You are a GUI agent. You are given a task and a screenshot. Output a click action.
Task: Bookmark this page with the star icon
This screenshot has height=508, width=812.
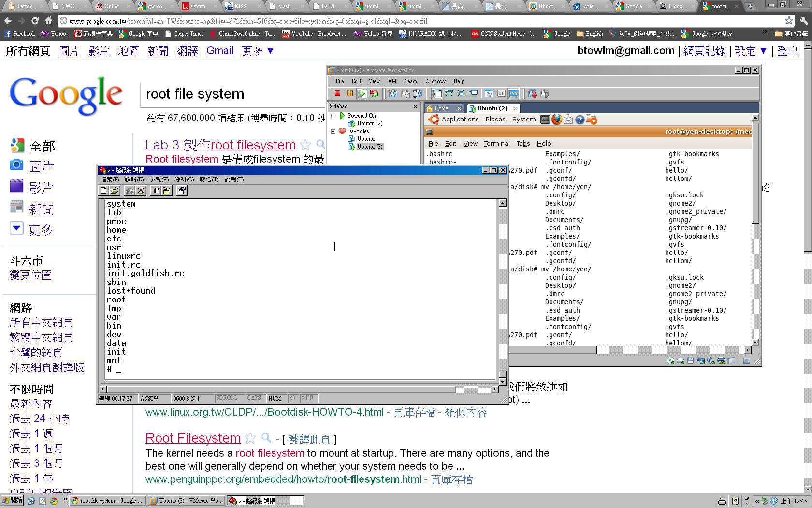coord(789,21)
